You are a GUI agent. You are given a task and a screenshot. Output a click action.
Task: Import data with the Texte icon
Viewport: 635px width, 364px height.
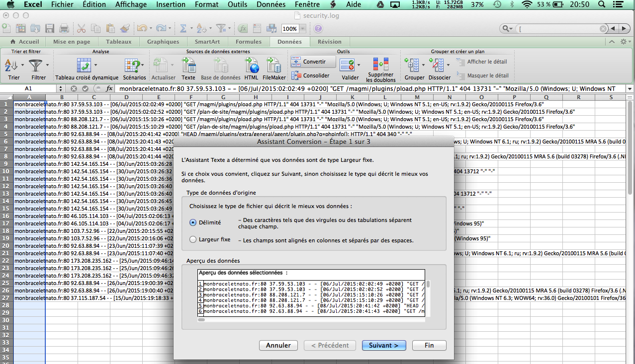[188, 65]
